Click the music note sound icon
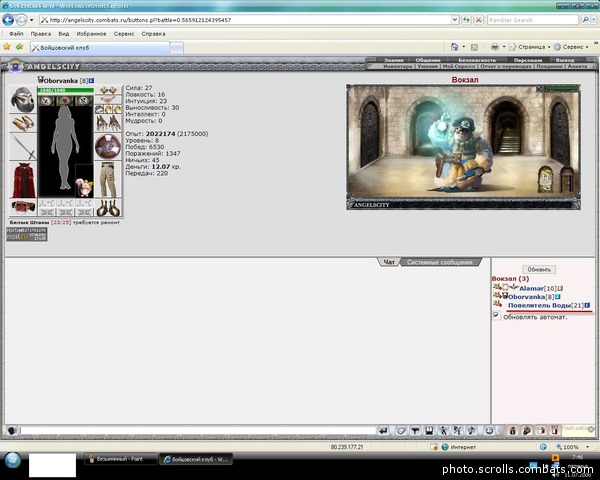Screen dimensions: 600x480 pyautogui.click(x=471, y=431)
